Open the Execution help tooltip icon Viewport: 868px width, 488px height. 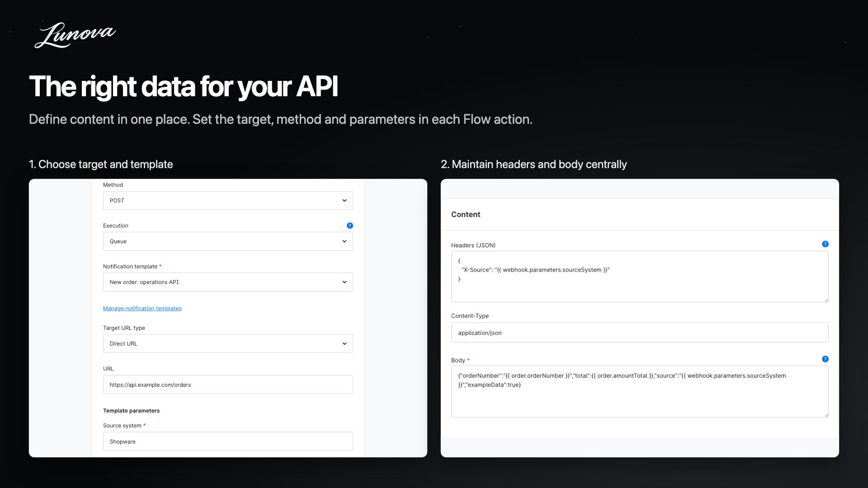(x=350, y=225)
